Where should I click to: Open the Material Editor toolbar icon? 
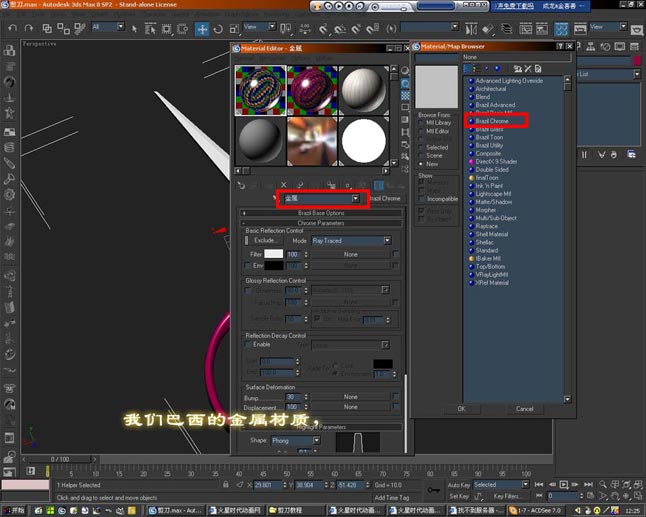point(561,29)
